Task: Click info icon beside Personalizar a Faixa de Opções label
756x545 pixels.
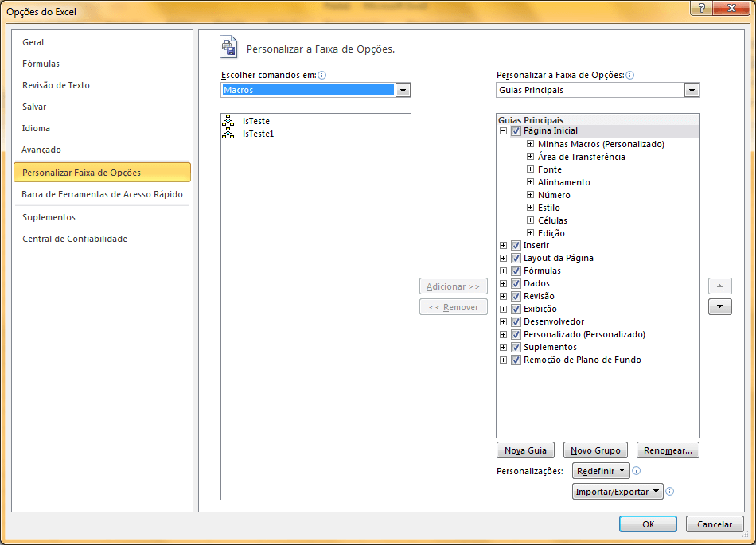Action: [x=629, y=76]
